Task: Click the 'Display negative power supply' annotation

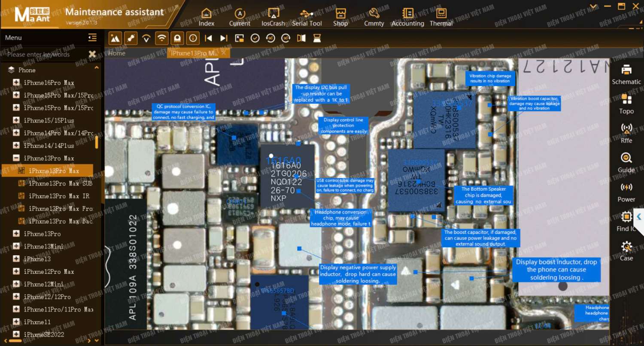Action: click(x=358, y=274)
